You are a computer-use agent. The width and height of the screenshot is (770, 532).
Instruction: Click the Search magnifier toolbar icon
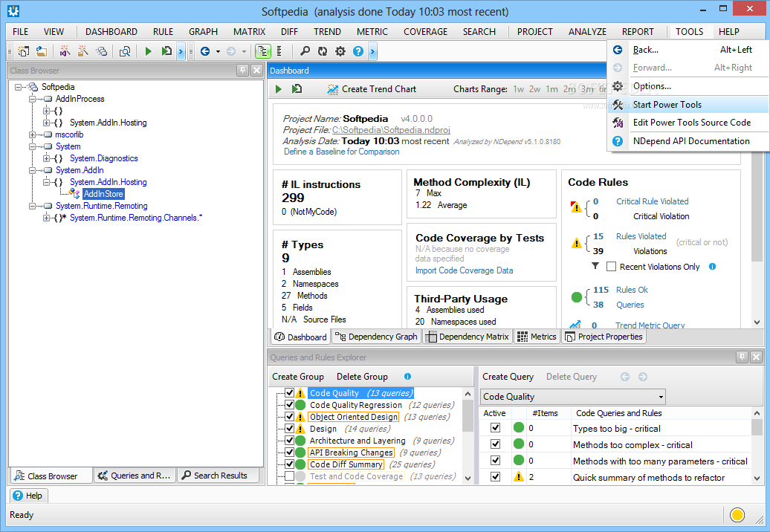[x=305, y=51]
